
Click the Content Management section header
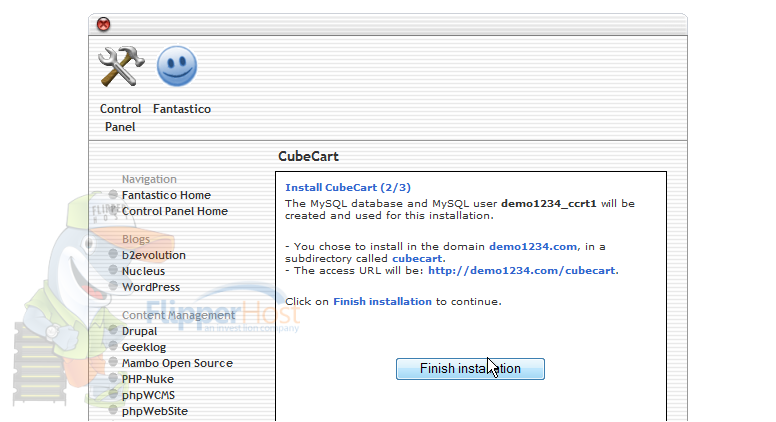[179, 315]
